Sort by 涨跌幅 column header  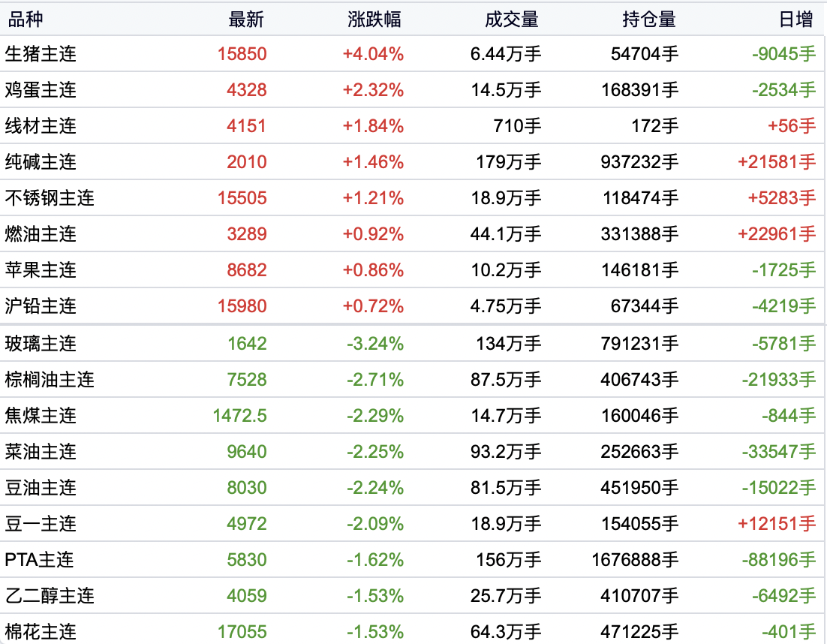[374, 20]
